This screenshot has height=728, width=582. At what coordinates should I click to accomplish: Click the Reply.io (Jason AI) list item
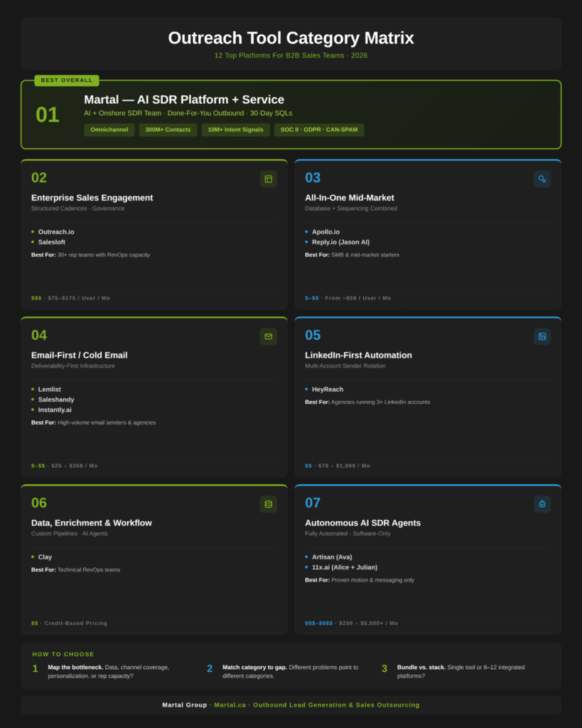click(x=340, y=242)
